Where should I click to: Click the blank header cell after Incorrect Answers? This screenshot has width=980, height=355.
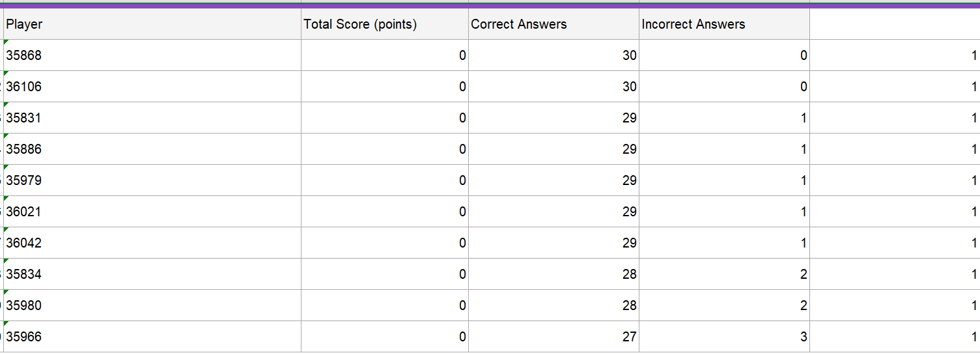pos(894,24)
